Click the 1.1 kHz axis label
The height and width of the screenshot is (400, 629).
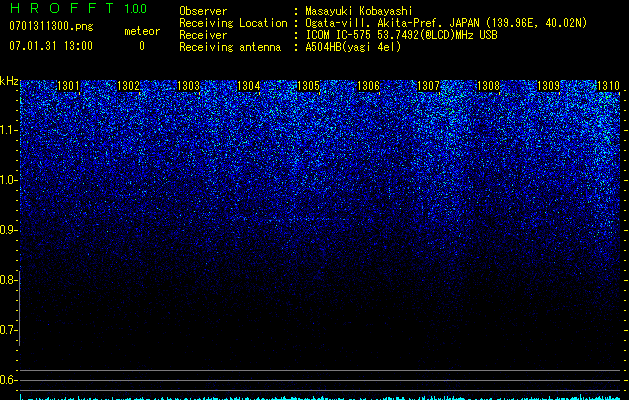[x=8, y=130]
